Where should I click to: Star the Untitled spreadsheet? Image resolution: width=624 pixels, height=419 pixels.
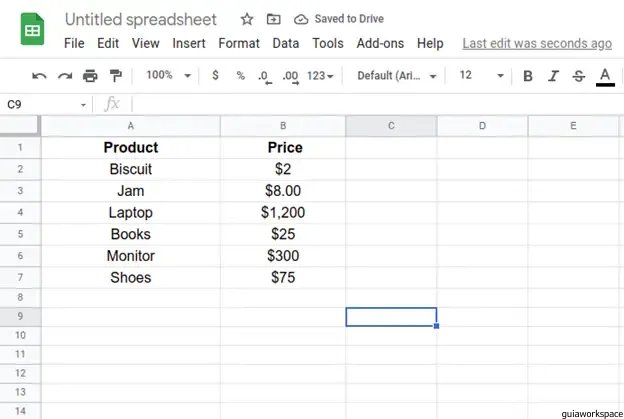[247, 19]
